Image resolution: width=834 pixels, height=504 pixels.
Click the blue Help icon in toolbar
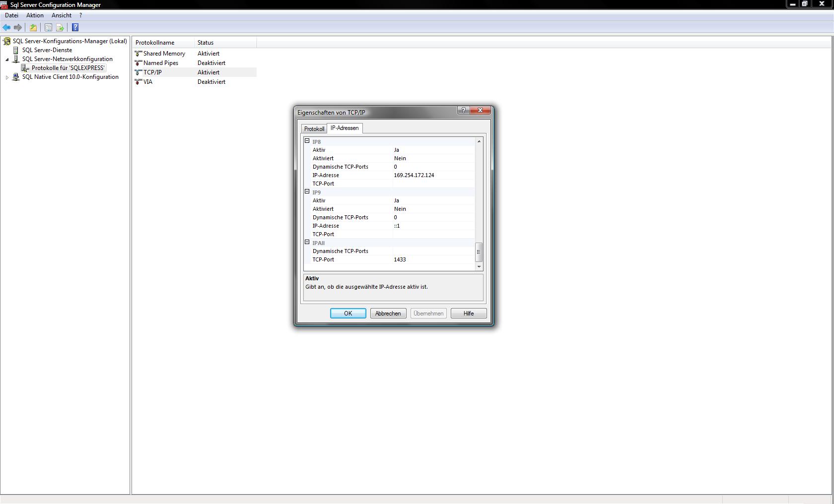point(75,27)
